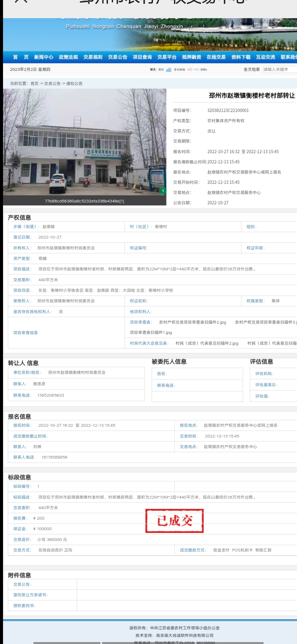Open 村民（成员）代表意见扫描件2.jpg link
This screenshot has width=297, height=644.
point(207,343)
